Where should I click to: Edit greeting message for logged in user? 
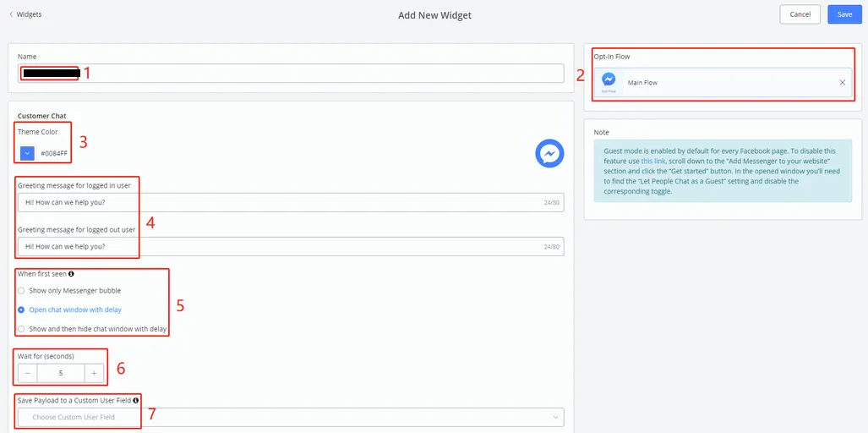[x=291, y=202]
